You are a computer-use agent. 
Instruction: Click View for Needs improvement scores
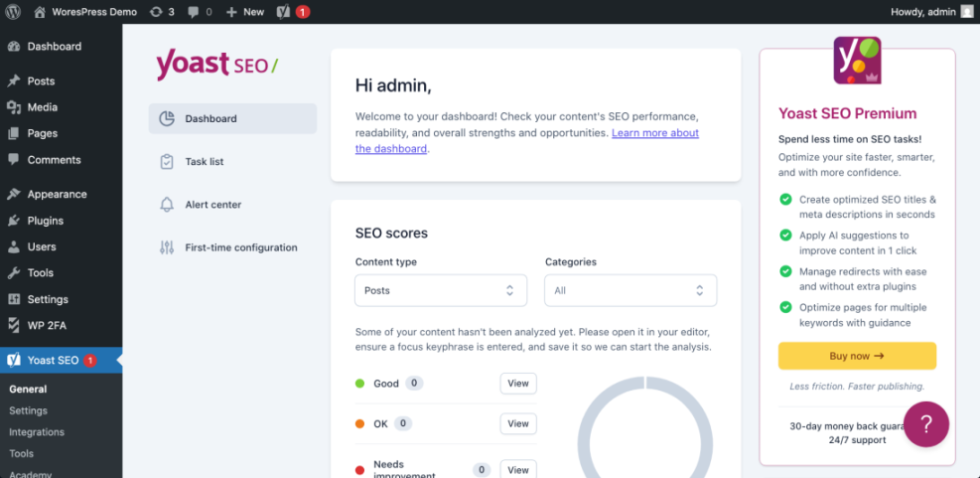[518, 470]
